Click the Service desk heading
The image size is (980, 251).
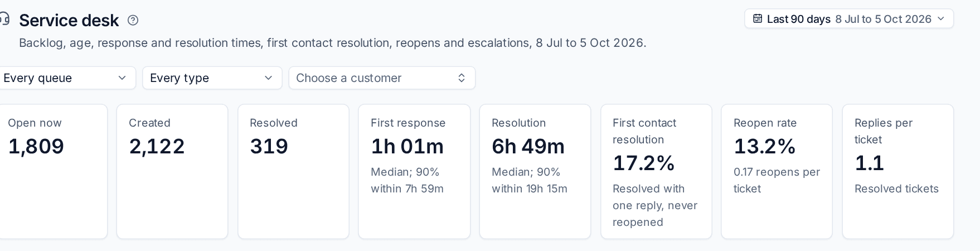point(69,21)
